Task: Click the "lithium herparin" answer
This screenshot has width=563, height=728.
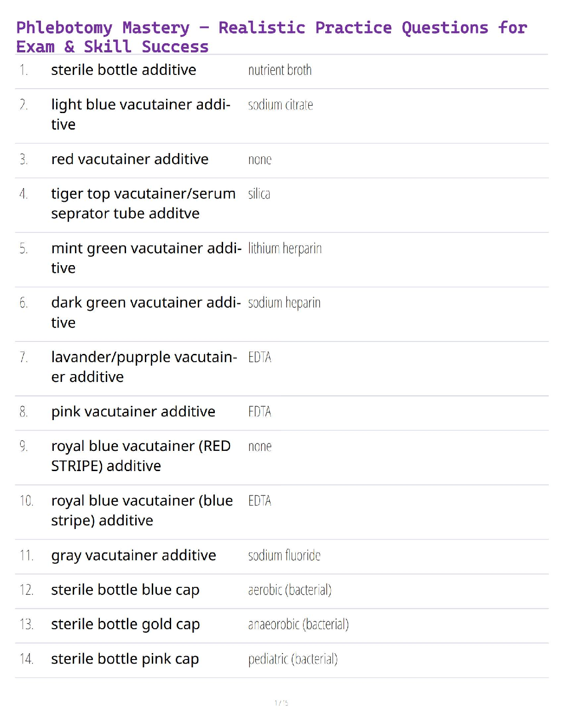Action: 285,249
